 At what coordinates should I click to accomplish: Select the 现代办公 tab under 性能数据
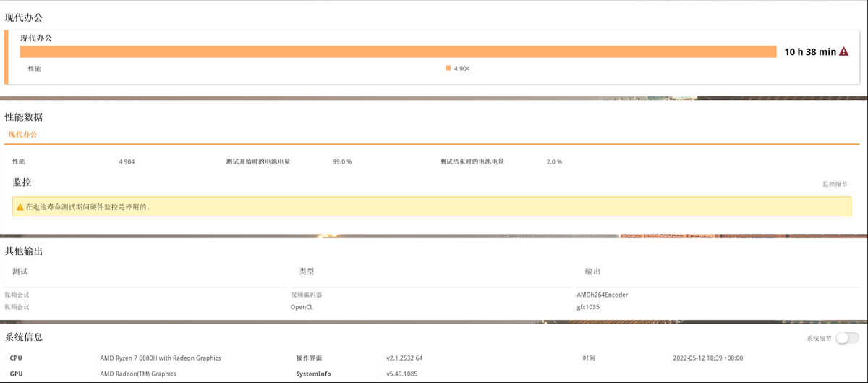coord(22,135)
